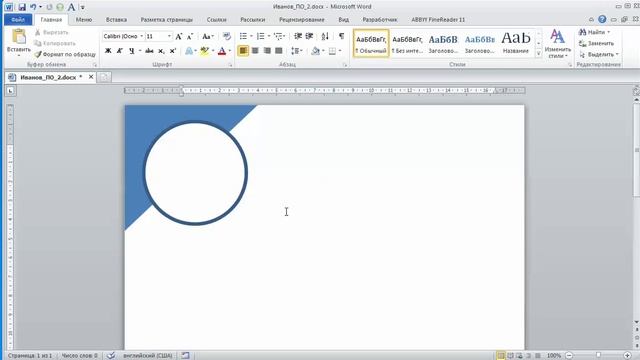Open line spacing dropdown
This screenshot has height=360, width=640.
coord(297,51)
